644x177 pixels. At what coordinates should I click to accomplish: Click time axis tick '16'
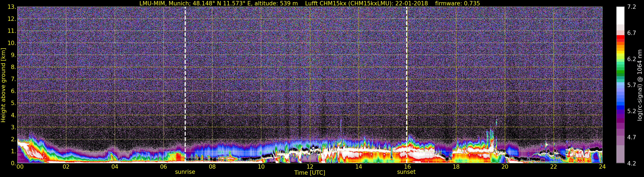[x=407, y=167]
